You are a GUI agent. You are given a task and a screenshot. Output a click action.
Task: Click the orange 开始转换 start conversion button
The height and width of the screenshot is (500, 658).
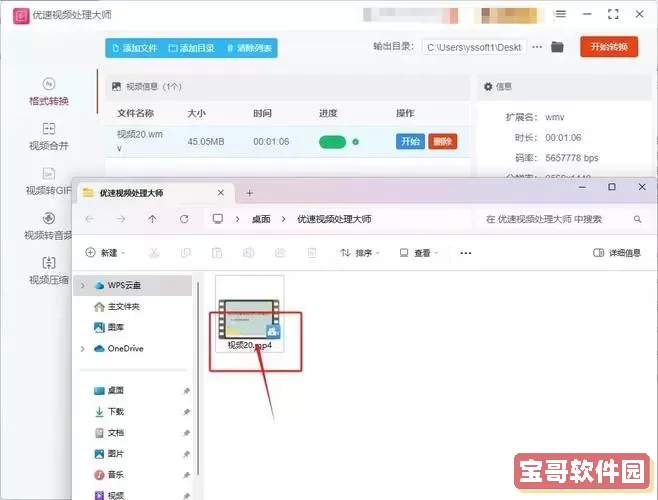click(x=609, y=47)
